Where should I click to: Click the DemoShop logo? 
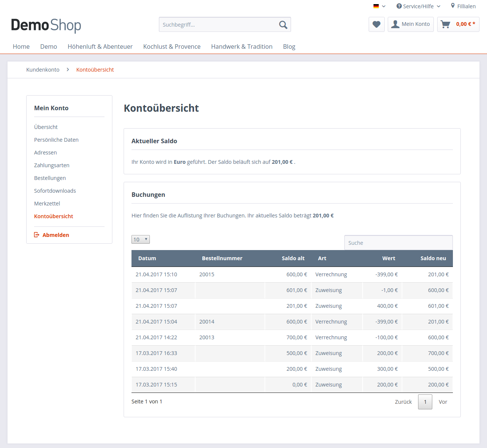click(x=46, y=25)
